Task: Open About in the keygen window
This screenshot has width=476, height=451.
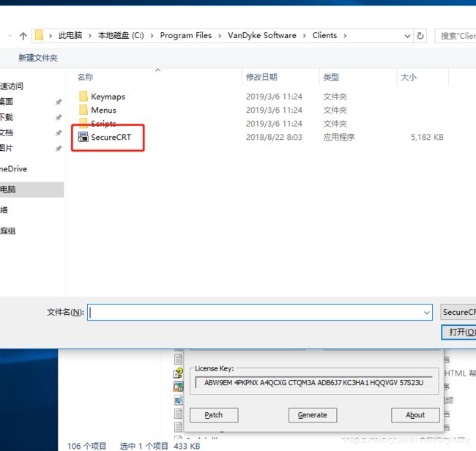Action: pos(415,415)
